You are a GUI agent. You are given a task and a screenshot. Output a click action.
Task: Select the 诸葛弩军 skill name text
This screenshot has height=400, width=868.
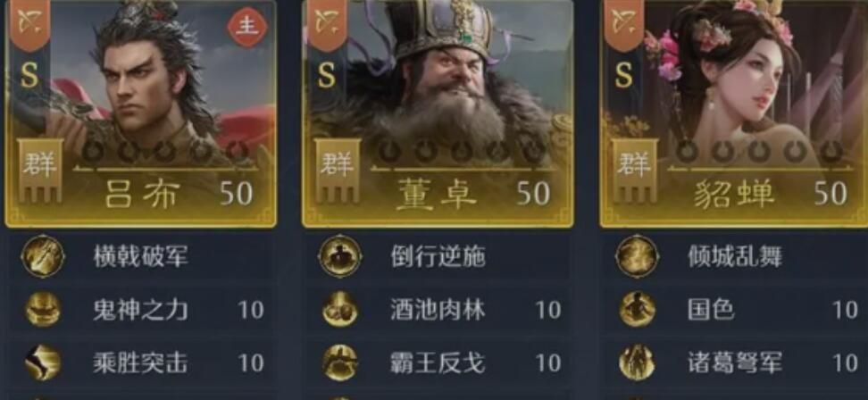(735, 363)
